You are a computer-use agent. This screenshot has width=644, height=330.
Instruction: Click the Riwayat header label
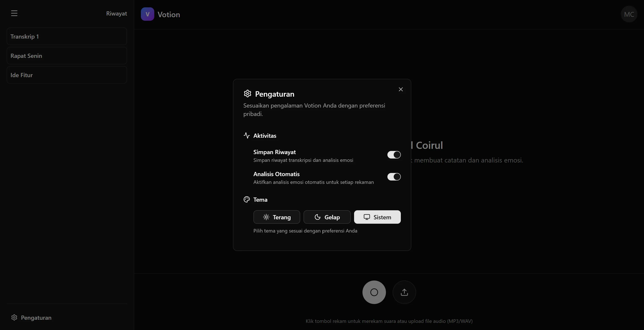pyautogui.click(x=117, y=13)
